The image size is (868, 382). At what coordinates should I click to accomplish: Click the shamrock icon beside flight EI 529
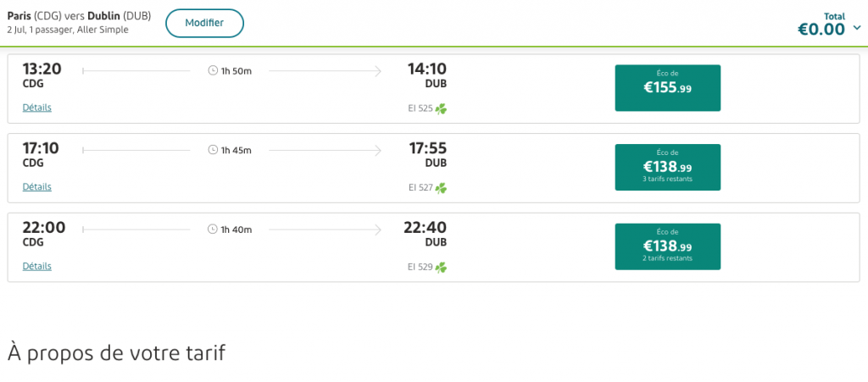point(442,268)
